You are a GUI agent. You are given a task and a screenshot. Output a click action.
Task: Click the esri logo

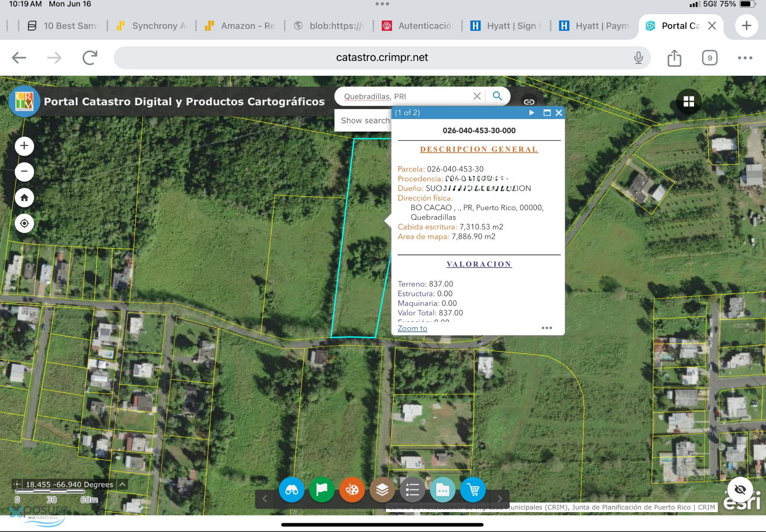pos(742,502)
